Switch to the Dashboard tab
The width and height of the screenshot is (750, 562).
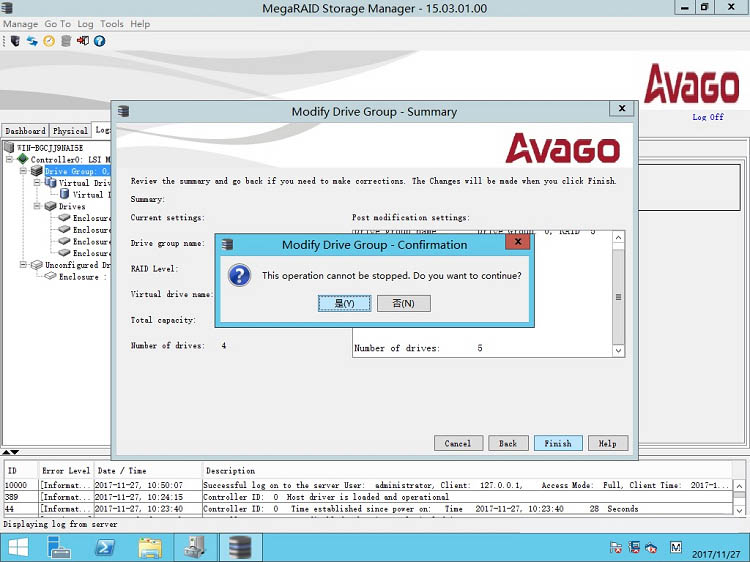click(25, 131)
